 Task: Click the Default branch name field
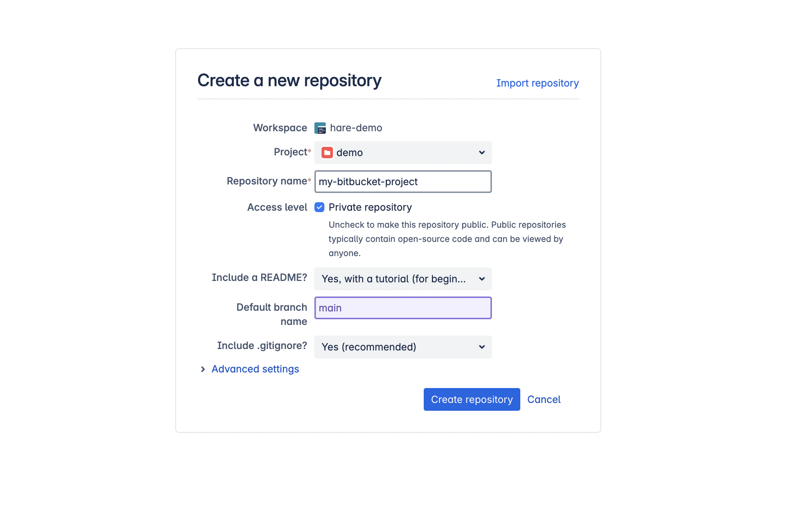click(x=403, y=308)
